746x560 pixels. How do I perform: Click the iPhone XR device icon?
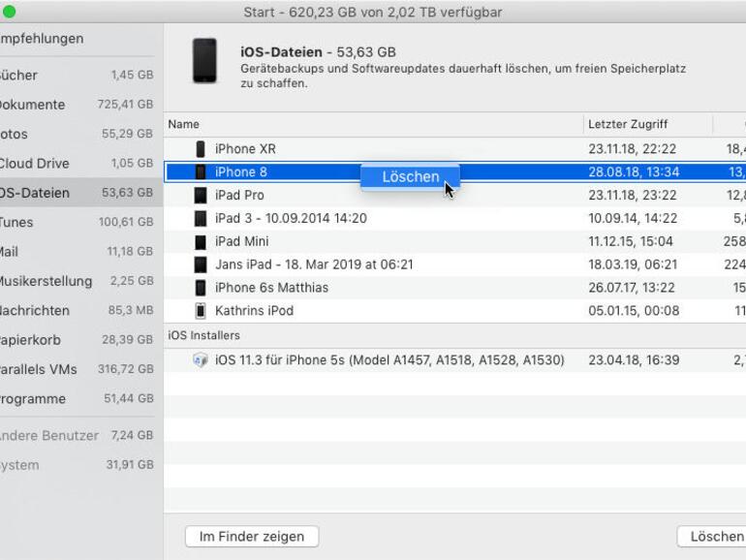pos(201,149)
